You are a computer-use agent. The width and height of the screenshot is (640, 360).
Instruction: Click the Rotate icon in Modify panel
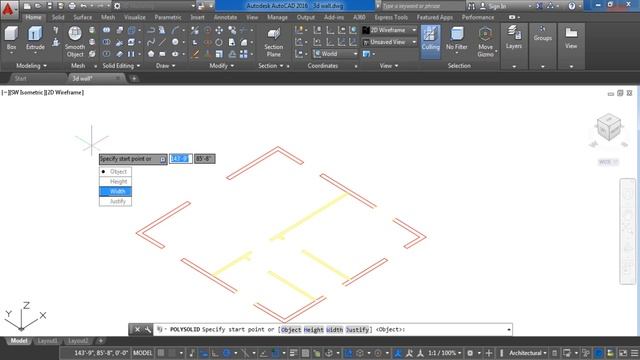pyautogui.click(x=219, y=42)
